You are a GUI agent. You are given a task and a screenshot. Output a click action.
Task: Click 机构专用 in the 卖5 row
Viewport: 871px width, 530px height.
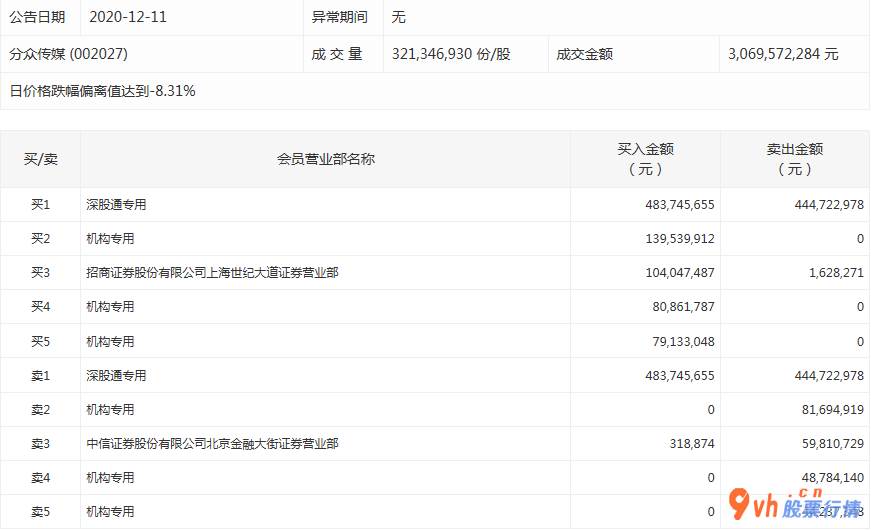(x=110, y=512)
